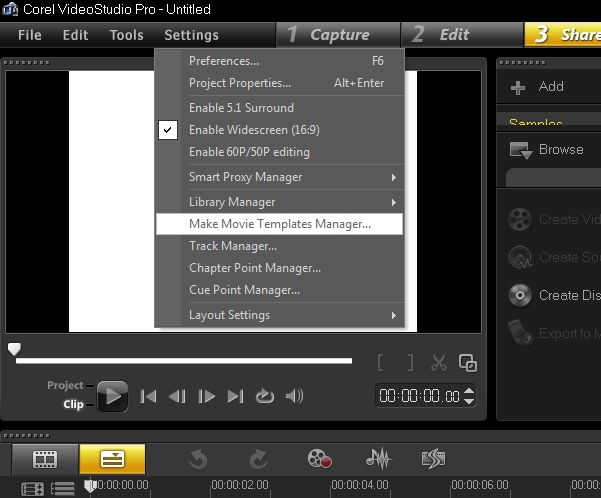Step to previous frame
The width and height of the screenshot is (601, 498).
coord(177,396)
